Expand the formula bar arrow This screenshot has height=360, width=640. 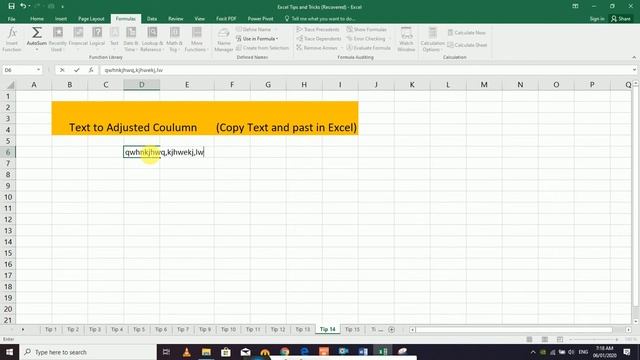(634, 70)
